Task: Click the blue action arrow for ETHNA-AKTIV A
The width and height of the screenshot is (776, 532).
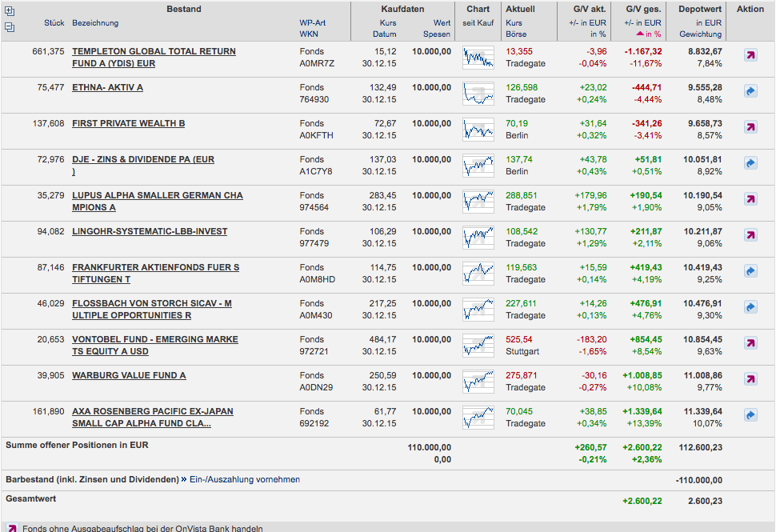Action: point(750,92)
